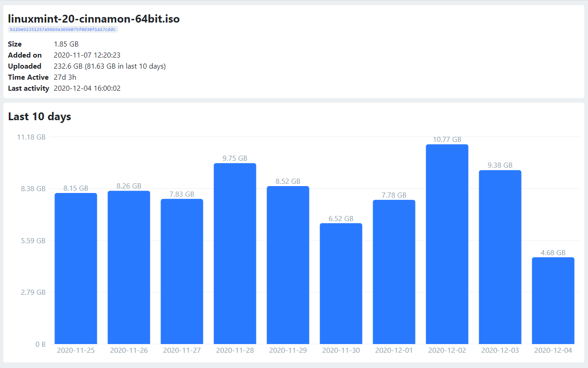
Task: Click the Added on label
Action: click(25, 55)
